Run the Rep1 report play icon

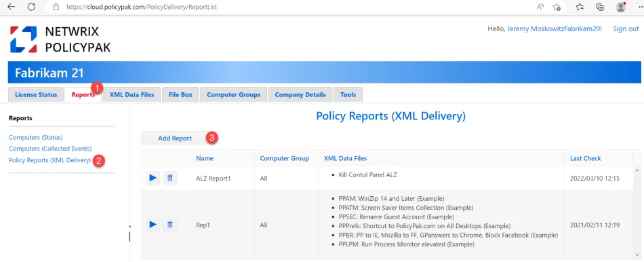[153, 225]
